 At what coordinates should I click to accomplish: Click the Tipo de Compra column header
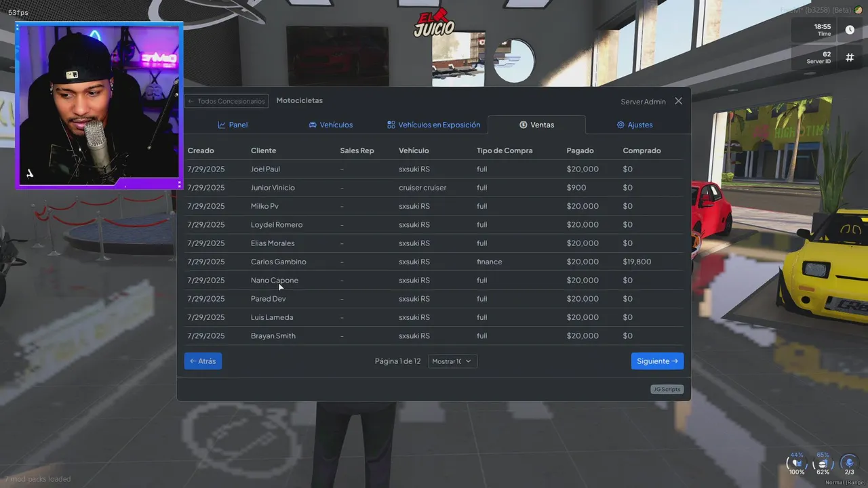[x=505, y=150]
